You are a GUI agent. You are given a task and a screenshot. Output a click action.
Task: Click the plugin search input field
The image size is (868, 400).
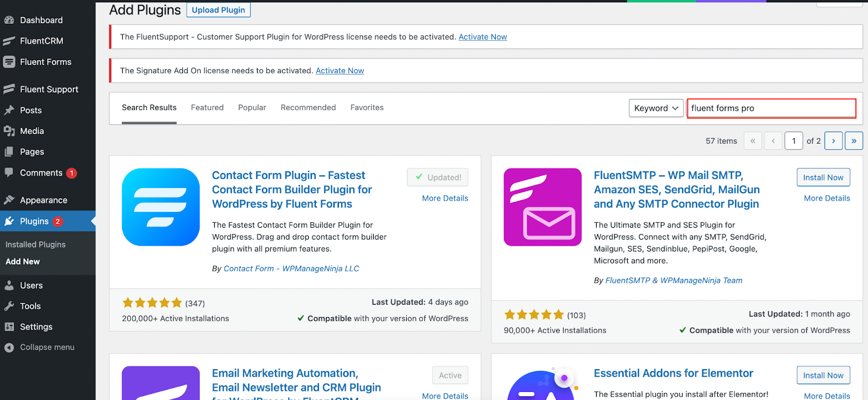point(771,108)
